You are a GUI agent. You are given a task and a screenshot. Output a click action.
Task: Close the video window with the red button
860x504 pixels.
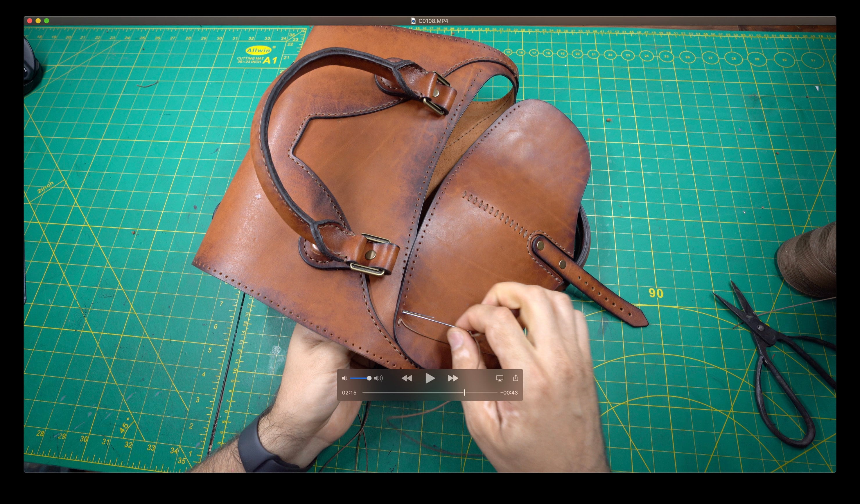(30, 21)
